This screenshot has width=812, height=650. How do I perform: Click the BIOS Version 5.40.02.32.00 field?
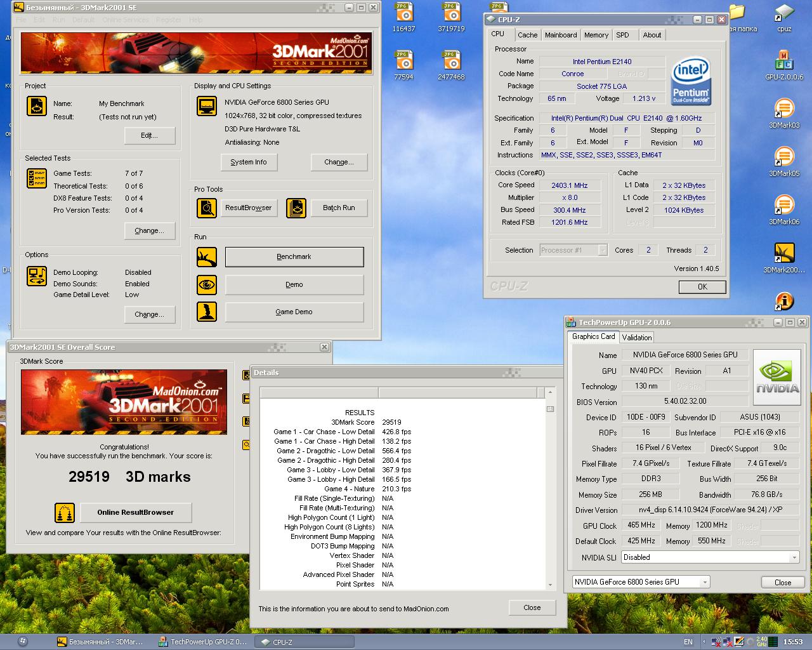(x=684, y=401)
